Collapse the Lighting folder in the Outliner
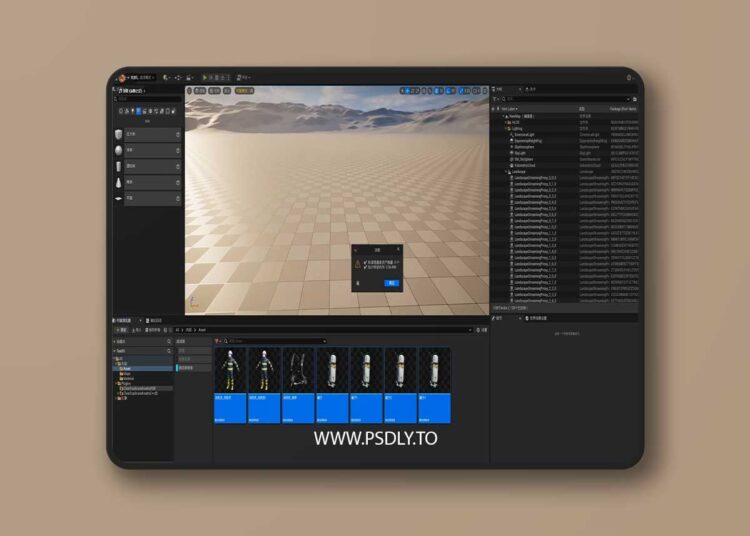 pyautogui.click(x=506, y=128)
